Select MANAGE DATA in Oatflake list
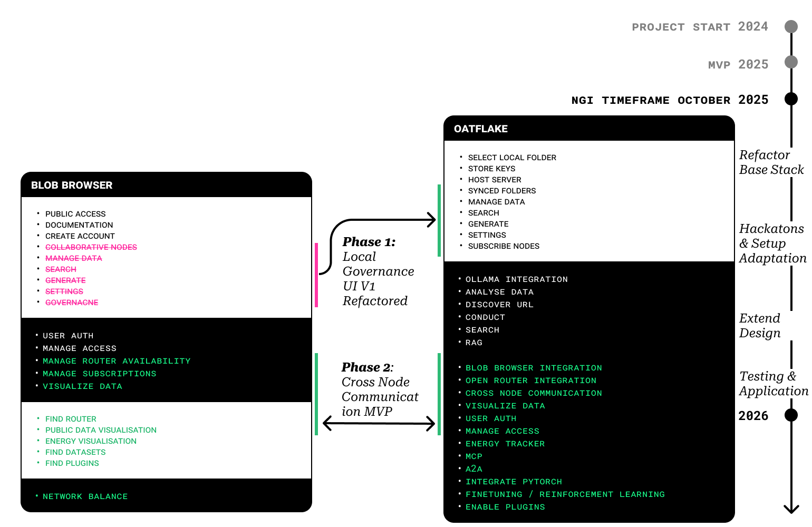The image size is (812, 527). 496,202
